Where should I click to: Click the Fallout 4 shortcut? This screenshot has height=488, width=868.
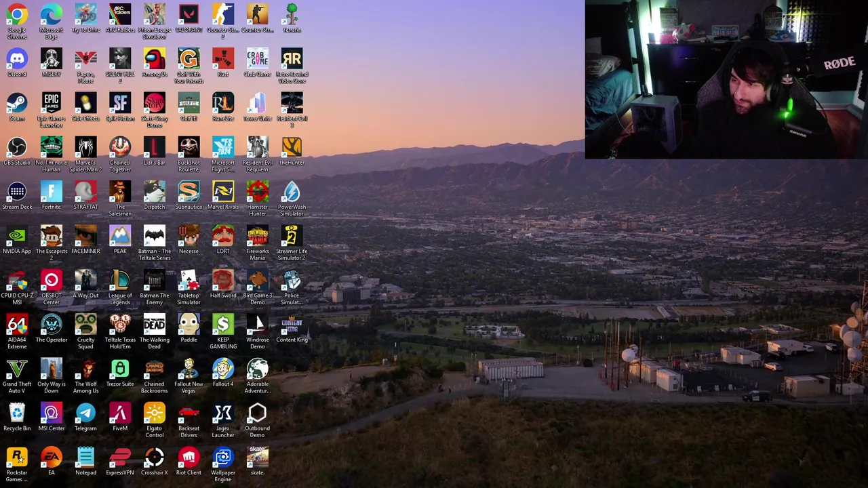223,369
